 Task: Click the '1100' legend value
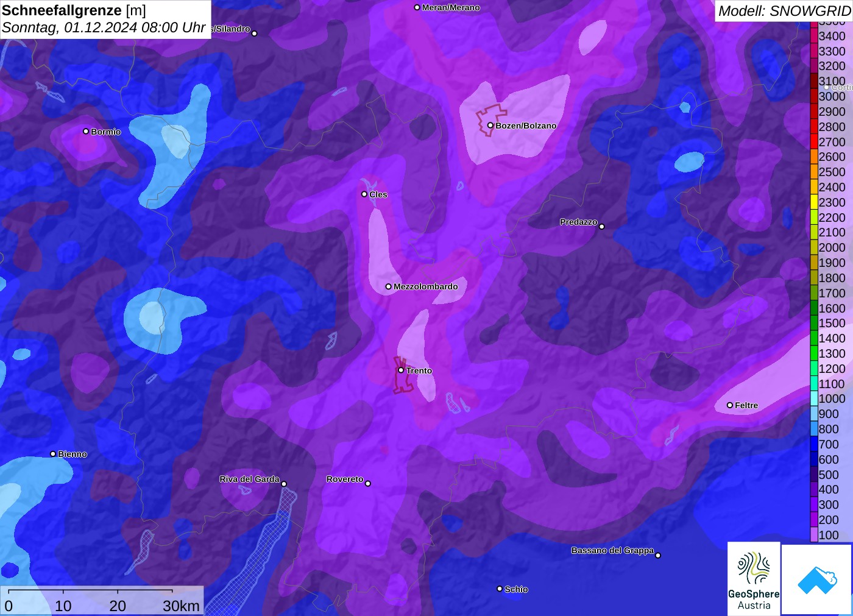[x=832, y=384]
